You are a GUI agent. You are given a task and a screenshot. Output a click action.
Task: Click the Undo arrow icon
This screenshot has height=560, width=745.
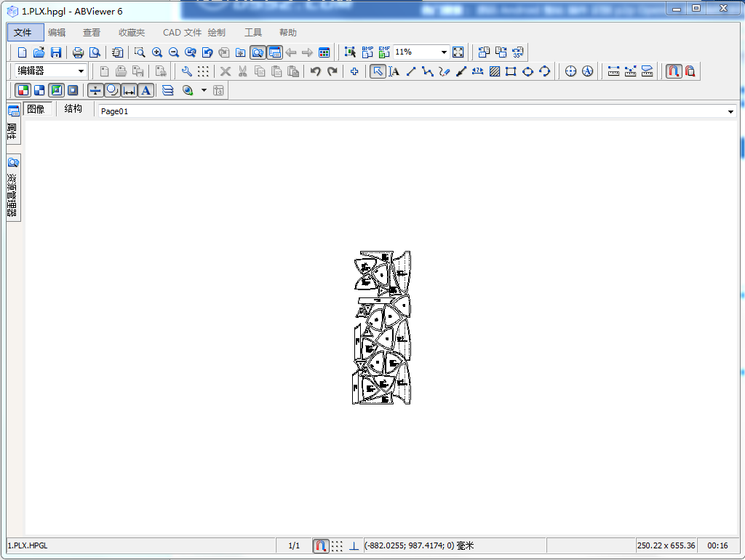(x=315, y=71)
